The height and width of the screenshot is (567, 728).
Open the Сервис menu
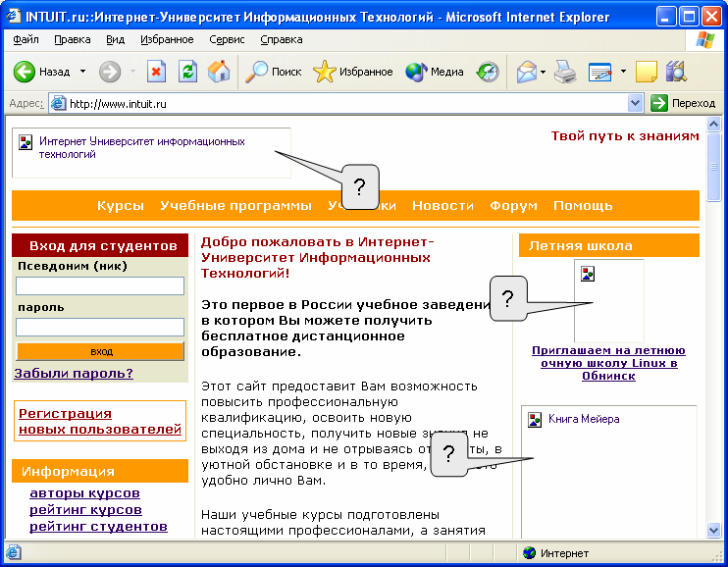coord(227,40)
